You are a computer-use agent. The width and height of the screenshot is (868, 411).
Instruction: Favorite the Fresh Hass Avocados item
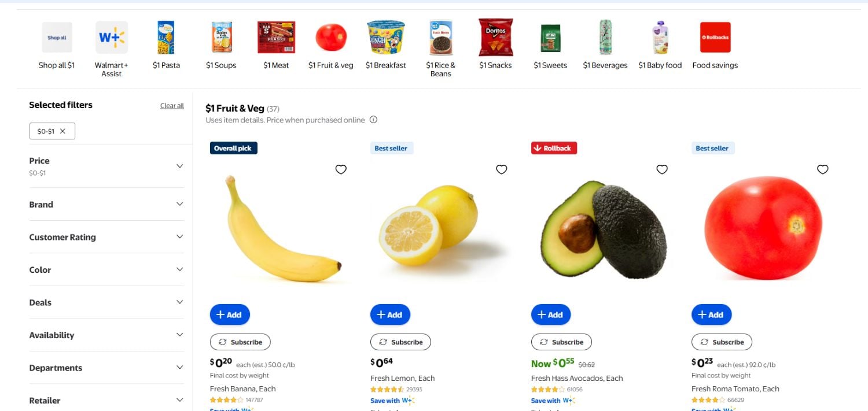[x=661, y=169]
